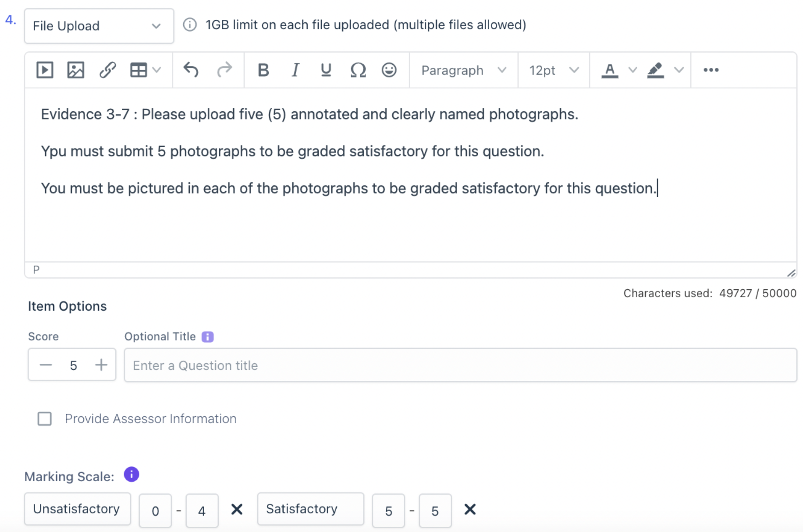This screenshot has height=532, width=803.
Task: Edit Unsatisfactory upper bound 4 field
Action: click(x=202, y=511)
